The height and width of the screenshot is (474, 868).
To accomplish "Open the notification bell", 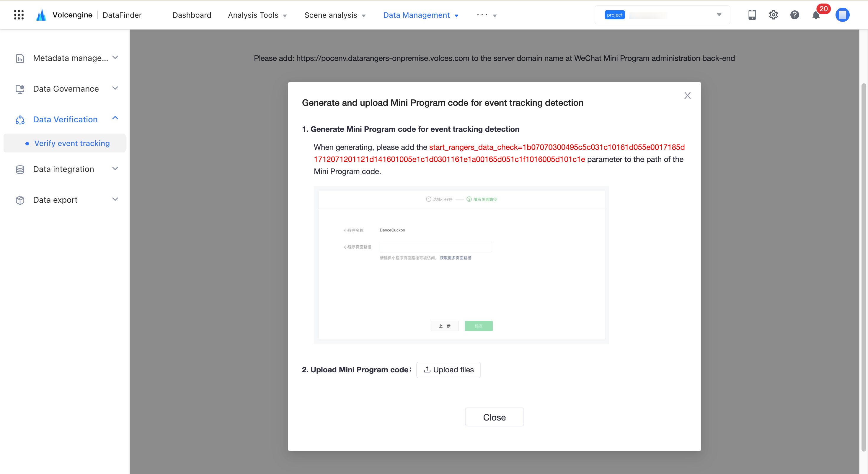I will 816,16.
